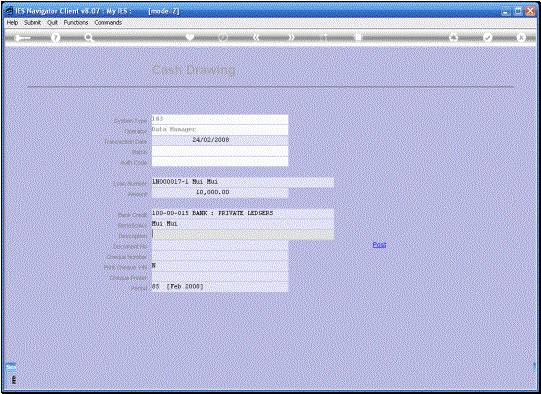
Task: Open the Submit menu
Action: 32,22
